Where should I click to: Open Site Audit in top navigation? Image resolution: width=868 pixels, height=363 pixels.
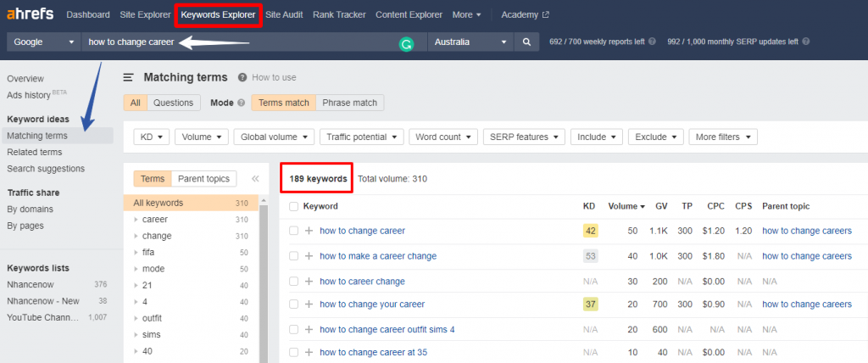tap(284, 15)
